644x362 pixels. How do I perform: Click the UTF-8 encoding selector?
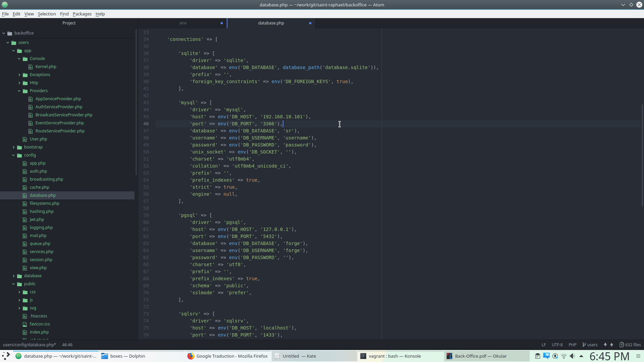click(x=557, y=345)
